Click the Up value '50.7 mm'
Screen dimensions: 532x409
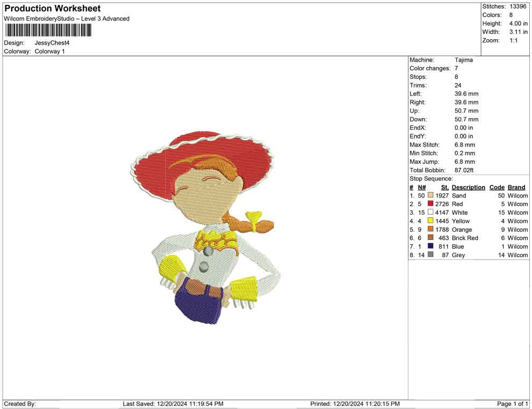(x=466, y=111)
